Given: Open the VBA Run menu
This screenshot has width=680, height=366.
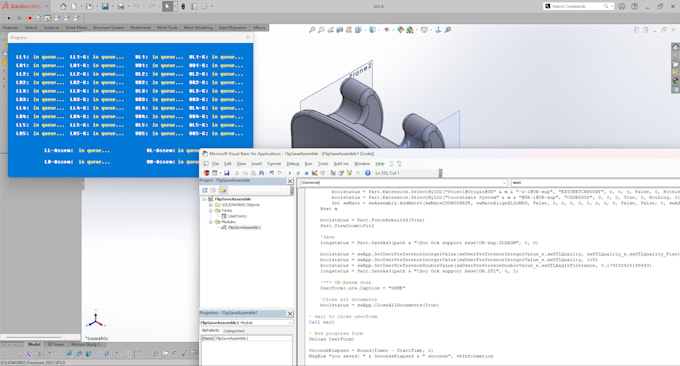Looking at the screenshot, I should tap(308, 164).
